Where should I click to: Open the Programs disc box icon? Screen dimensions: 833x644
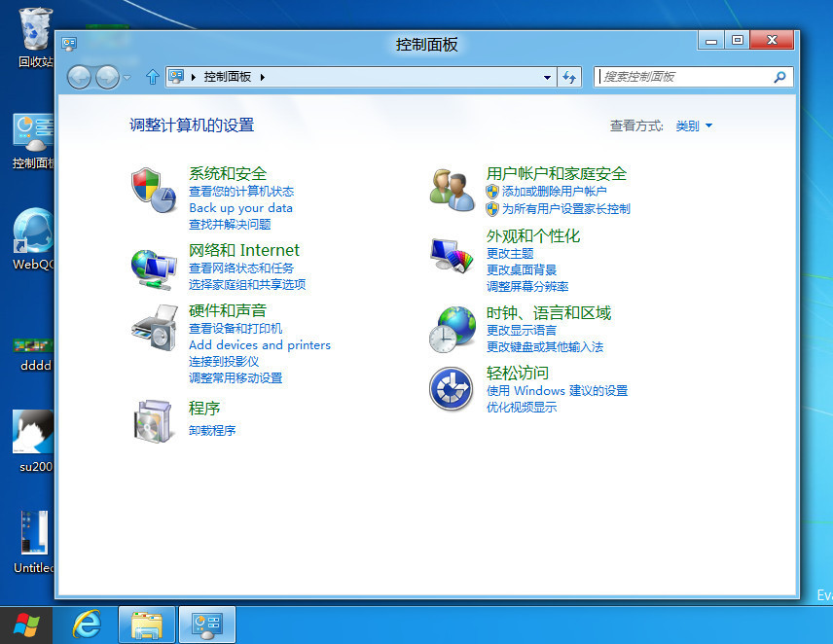[x=153, y=421]
